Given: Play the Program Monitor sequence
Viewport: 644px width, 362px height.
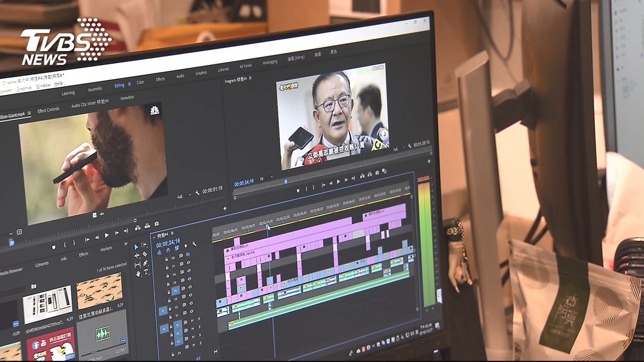Looking at the screenshot, I should coord(338,182).
